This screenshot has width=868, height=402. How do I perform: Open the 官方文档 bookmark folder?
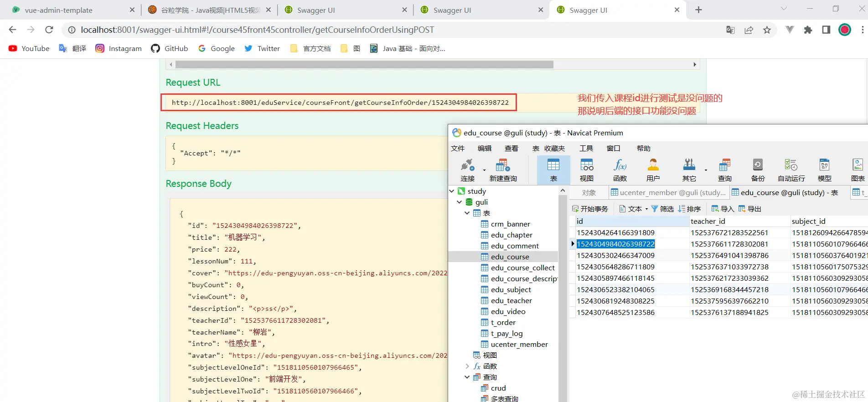click(x=310, y=48)
